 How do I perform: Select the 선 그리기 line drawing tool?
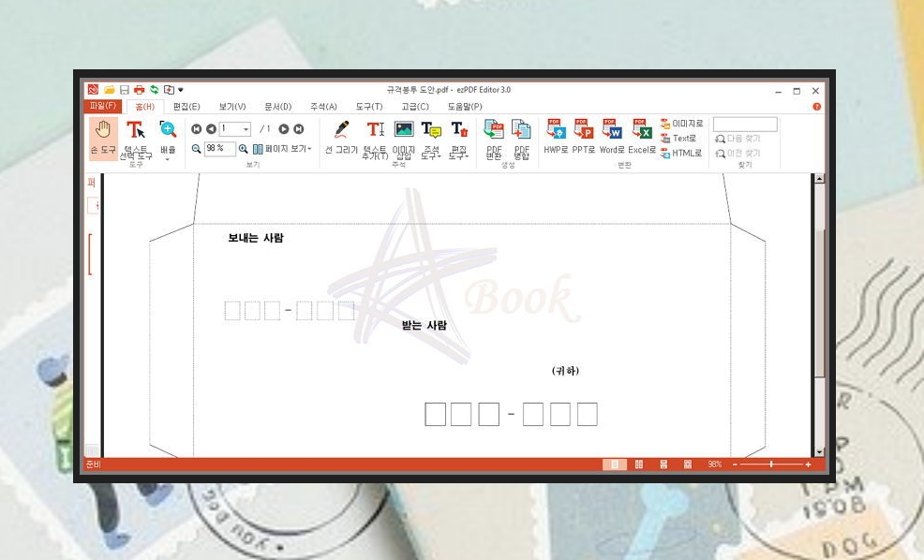pyautogui.click(x=341, y=138)
